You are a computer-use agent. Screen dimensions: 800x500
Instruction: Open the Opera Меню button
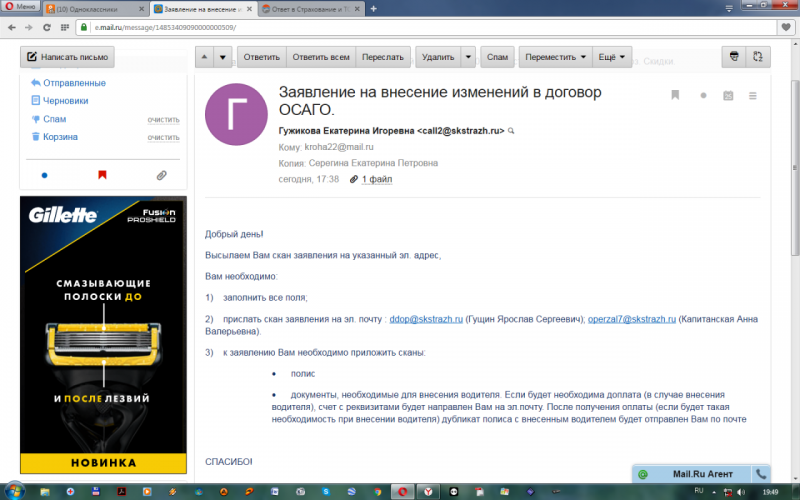pyautogui.click(x=20, y=7)
